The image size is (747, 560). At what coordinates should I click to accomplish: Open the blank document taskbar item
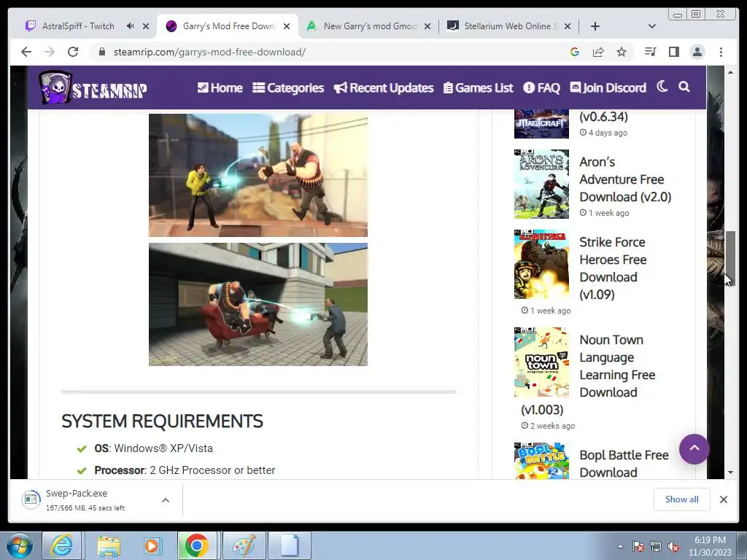(290, 545)
